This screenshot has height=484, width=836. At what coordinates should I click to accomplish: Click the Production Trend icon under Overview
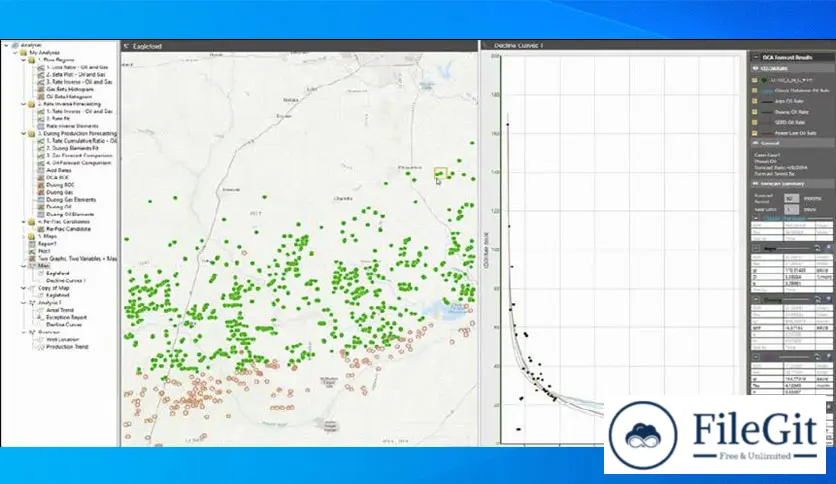(41, 346)
